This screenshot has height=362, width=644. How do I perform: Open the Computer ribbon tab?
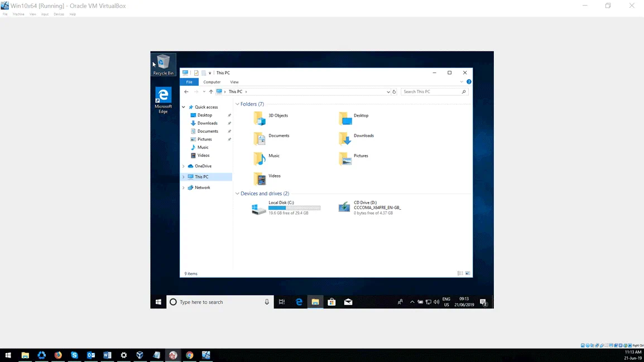[212, 82]
